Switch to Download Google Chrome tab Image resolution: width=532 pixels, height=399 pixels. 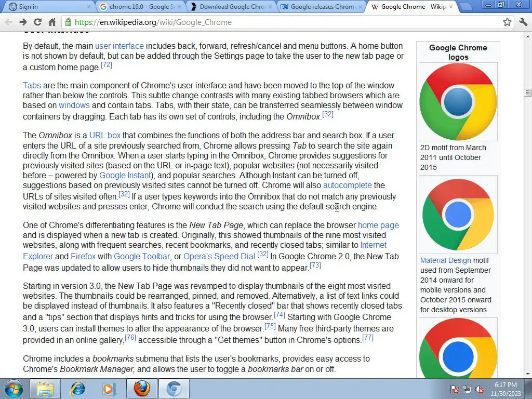tap(231, 7)
